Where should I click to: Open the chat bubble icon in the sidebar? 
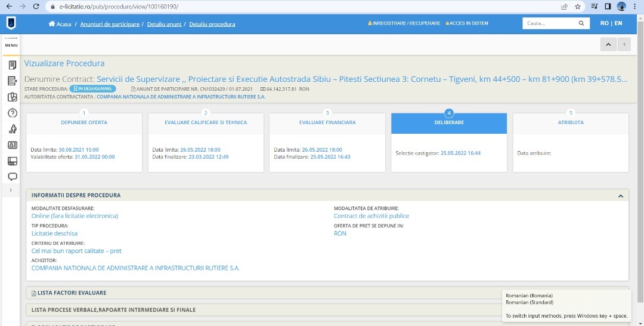point(13,177)
